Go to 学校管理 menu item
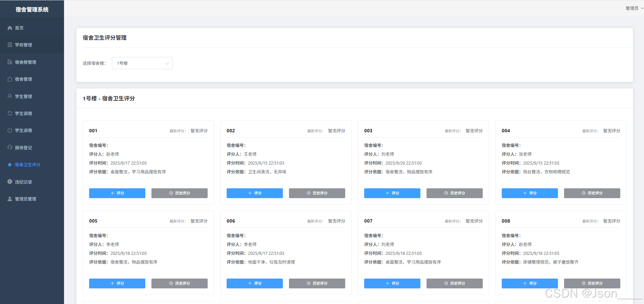Viewport: 644px width, 304px height. [x=32, y=45]
